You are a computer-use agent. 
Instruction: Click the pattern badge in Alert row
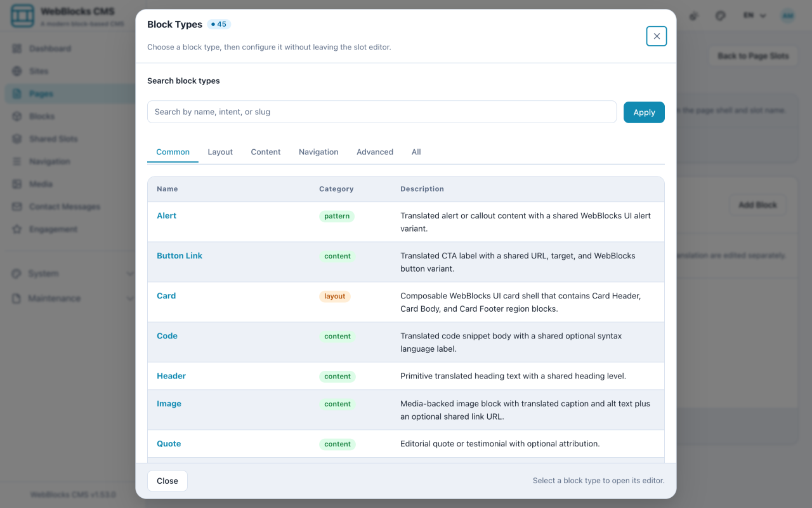[x=337, y=216]
